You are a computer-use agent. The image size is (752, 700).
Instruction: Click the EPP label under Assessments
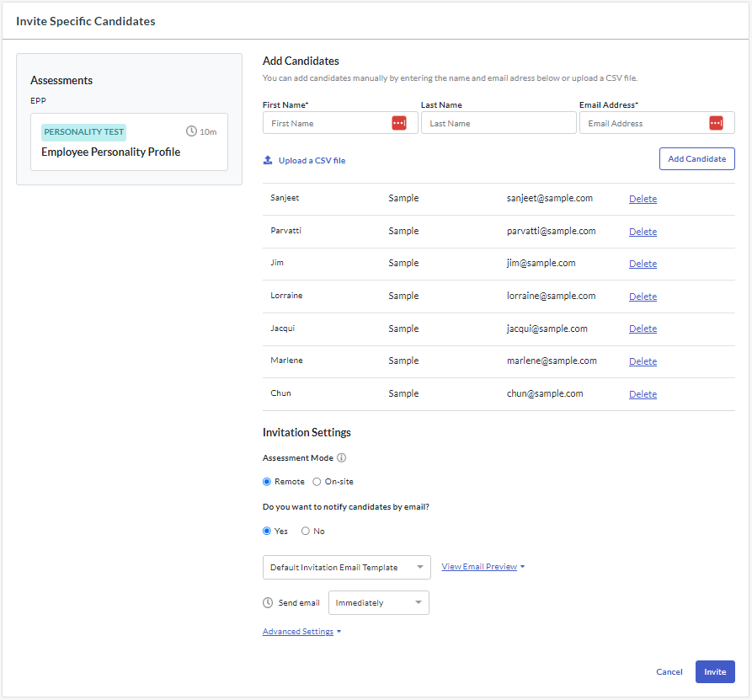(38, 101)
